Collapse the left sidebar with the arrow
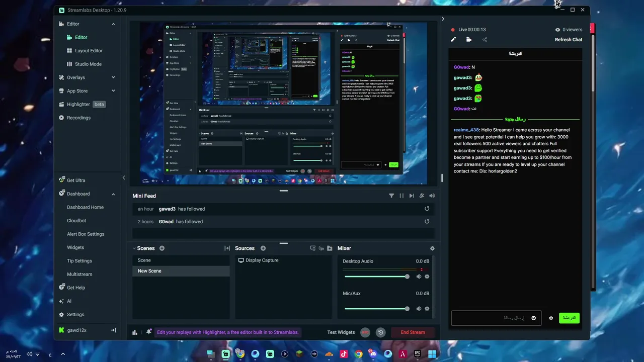The image size is (644, 362). (x=124, y=177)
